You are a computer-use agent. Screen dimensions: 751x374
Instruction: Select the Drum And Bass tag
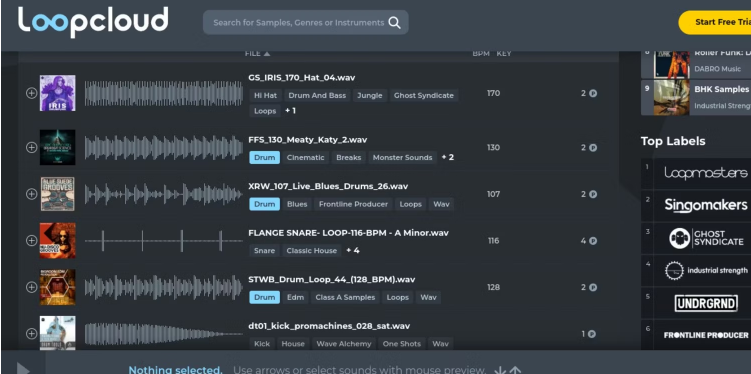317,95
